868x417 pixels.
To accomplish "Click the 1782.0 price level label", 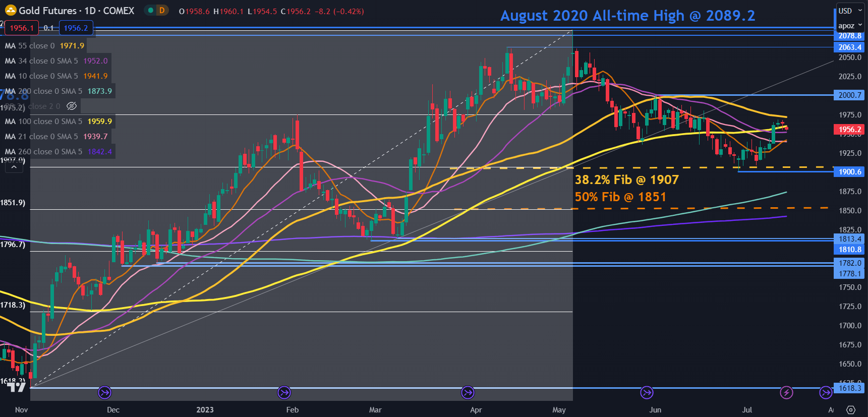I will tap(850, 263).
